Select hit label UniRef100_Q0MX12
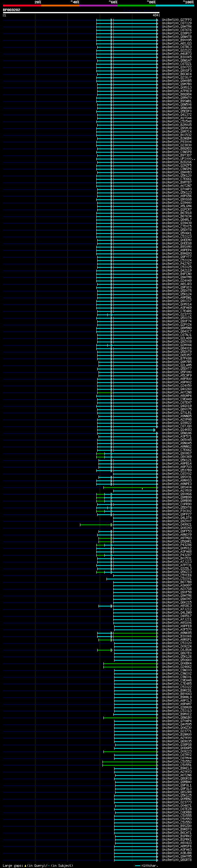 click(x=177, y=548)
